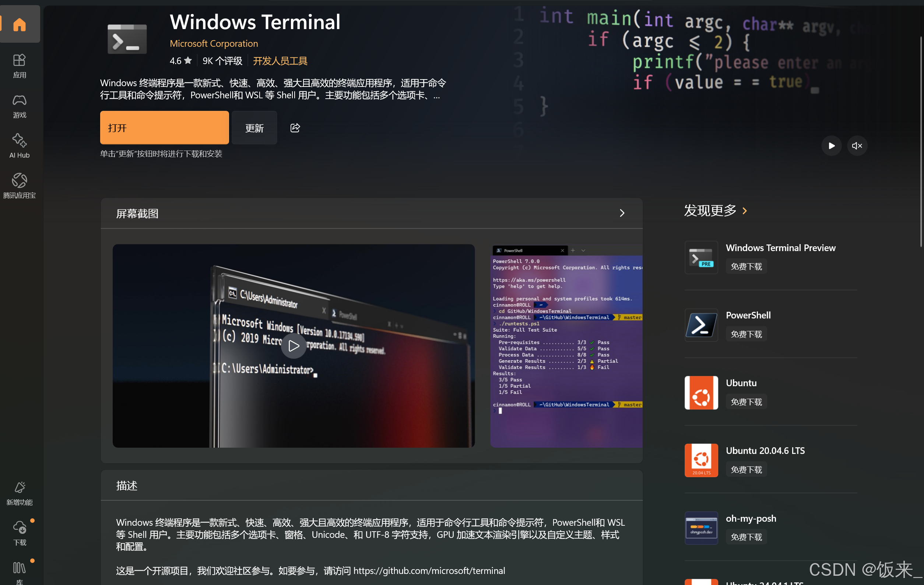Open the PowerShell terminal screenshot thumbnail

(x=566, y=346)
